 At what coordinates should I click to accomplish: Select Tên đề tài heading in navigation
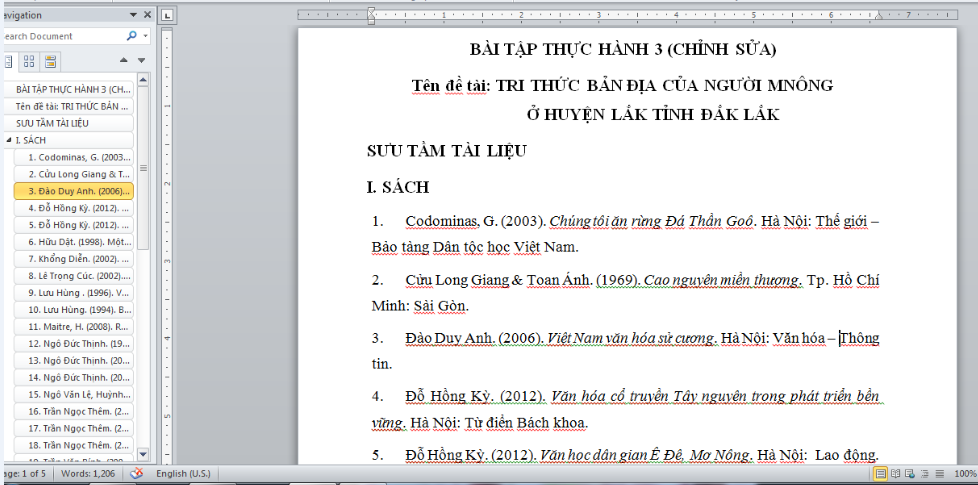pyautogui.click(x=69, y=107)
